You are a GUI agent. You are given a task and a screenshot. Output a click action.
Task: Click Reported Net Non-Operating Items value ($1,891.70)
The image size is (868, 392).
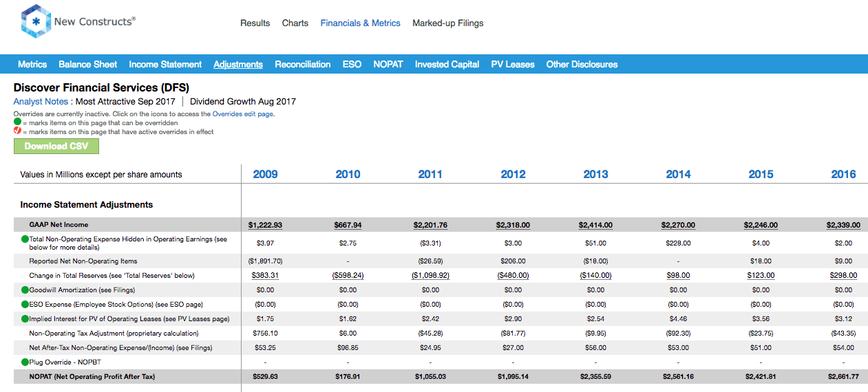pos(265,261)
